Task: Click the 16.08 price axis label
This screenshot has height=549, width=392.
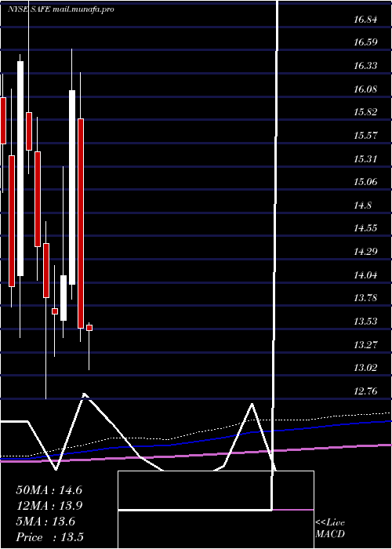Action: click(365, 89)
